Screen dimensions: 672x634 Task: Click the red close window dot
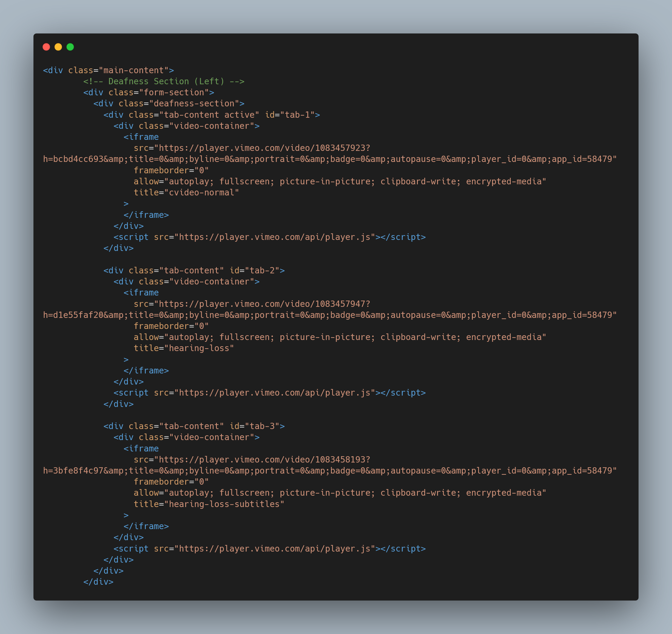tap(46, 47)
